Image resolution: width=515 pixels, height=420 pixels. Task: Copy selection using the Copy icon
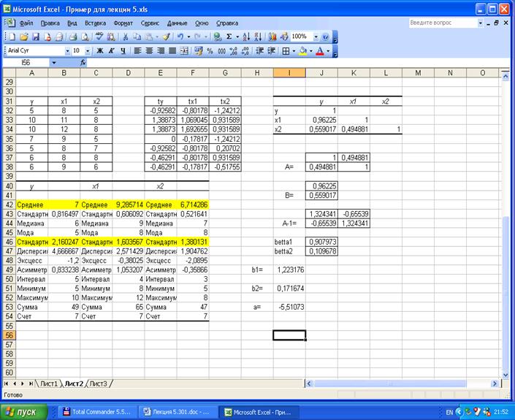coord(137,37)
